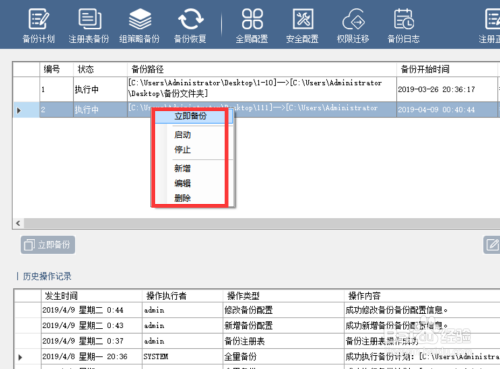The image size is (500, 369).
Task: Click the 操作类型 column header
Action: pos(283,296)
